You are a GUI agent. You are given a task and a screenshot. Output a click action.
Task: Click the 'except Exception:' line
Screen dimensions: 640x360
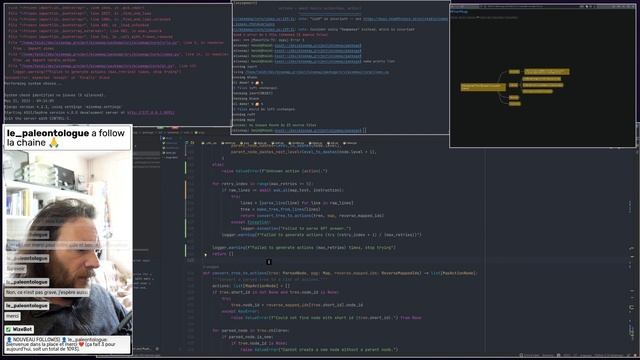[250, 222]
